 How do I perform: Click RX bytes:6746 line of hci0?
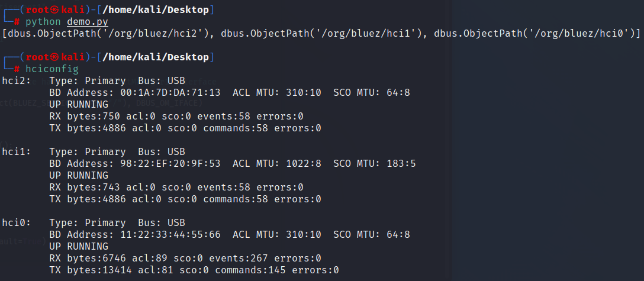pyautogui.click(x=185, y=259)
